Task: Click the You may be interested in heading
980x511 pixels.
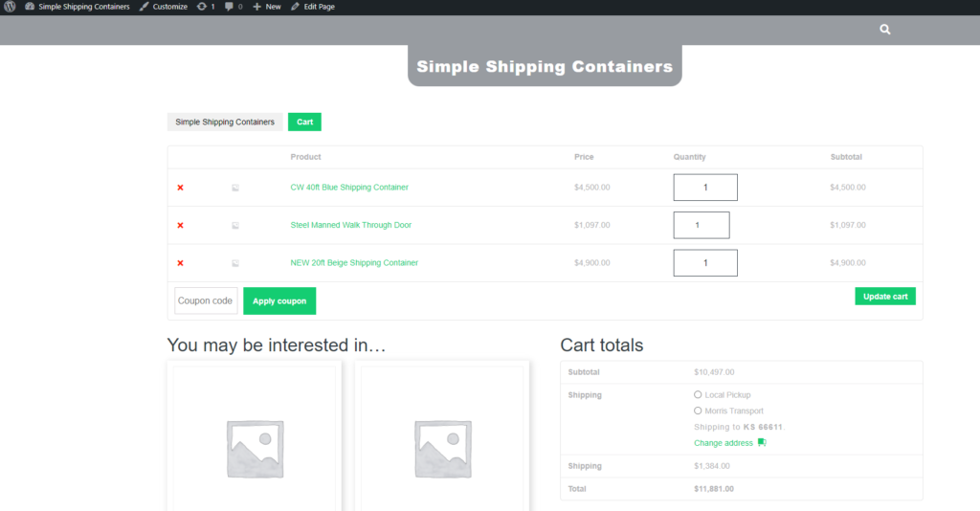Action: [x=277, y=344]
